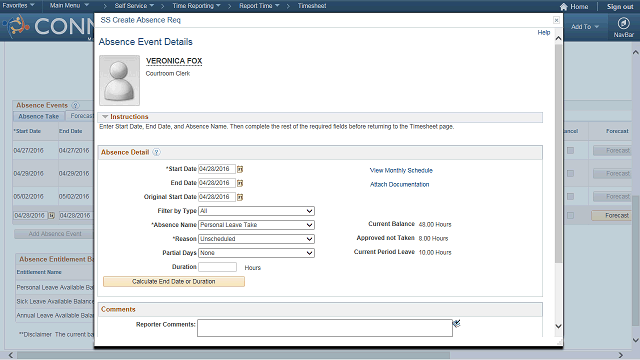Image resolution: width=640 pixels, height=360 pixels.
Task: Click End Date column header in background
Action: coord(71,131)
